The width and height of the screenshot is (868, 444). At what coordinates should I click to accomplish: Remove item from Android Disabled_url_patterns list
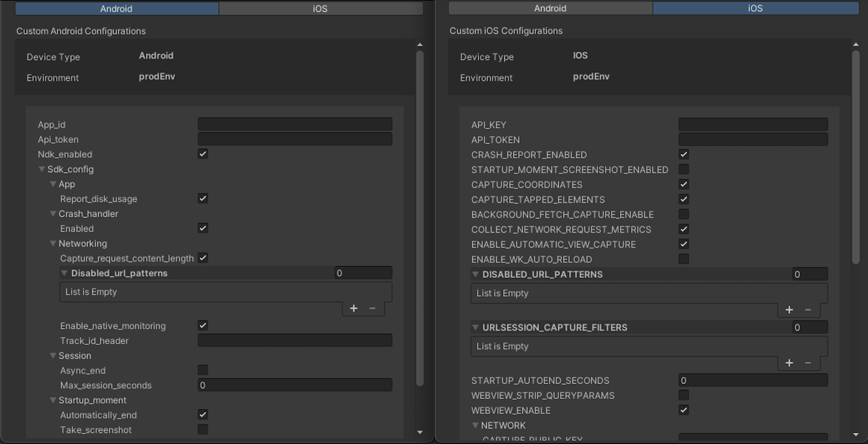[x=373, y=308]
